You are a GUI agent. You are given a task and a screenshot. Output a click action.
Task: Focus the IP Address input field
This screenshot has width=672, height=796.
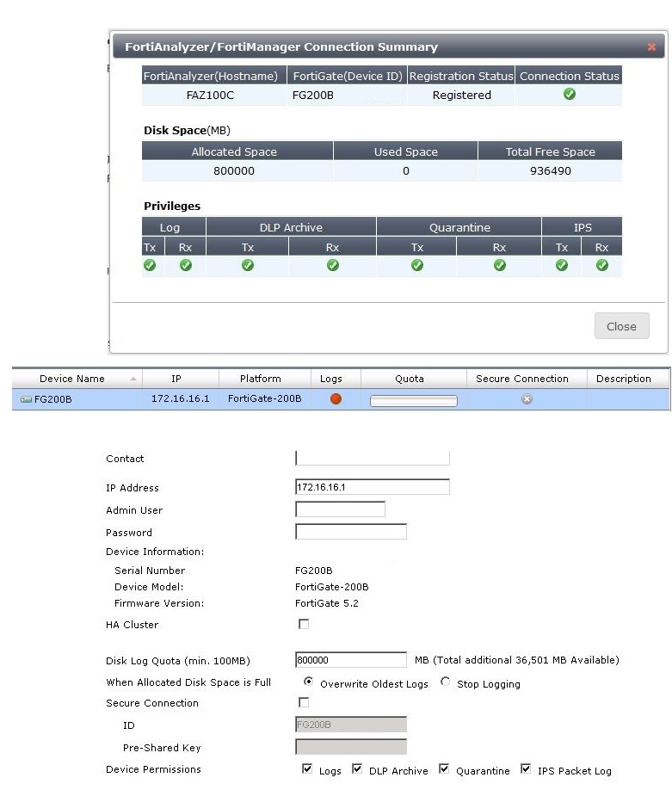[x=372, y=487]
